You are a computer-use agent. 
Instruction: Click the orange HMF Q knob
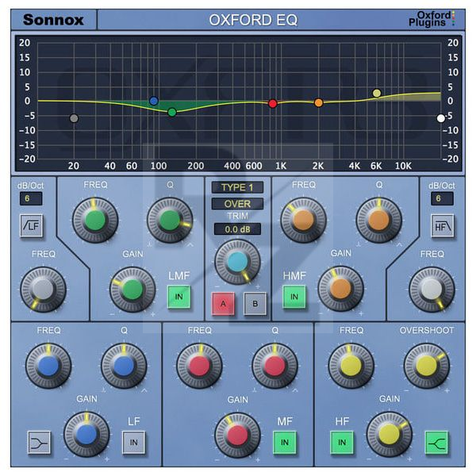379,220
